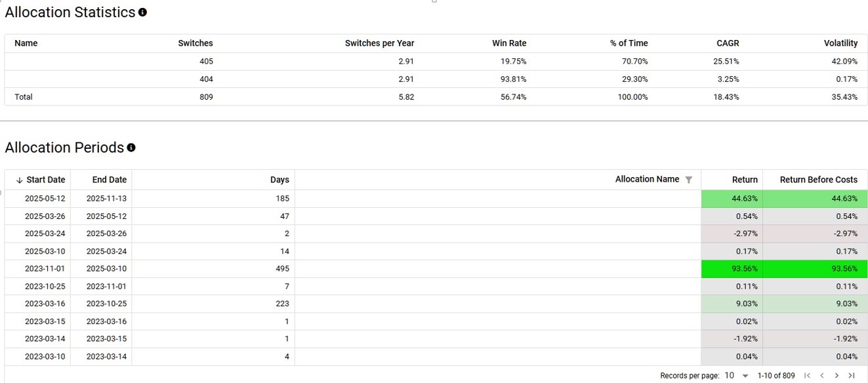Go to the next records page

tap(837, 375)
